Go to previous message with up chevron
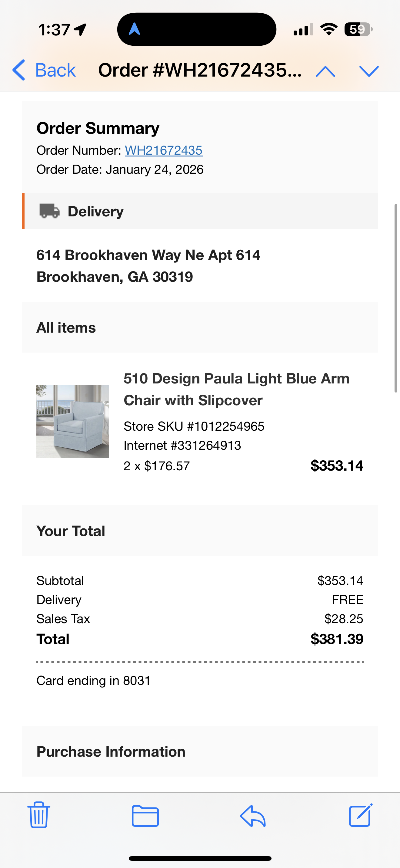This screenshot has width=400, height=868. click(325, 71)
